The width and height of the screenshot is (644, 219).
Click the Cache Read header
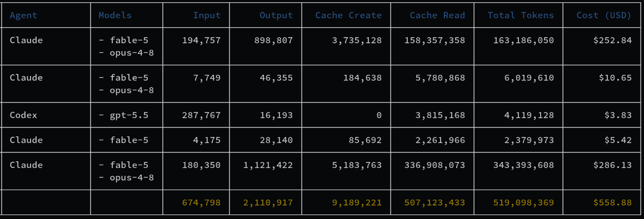(x=437, y=16)
